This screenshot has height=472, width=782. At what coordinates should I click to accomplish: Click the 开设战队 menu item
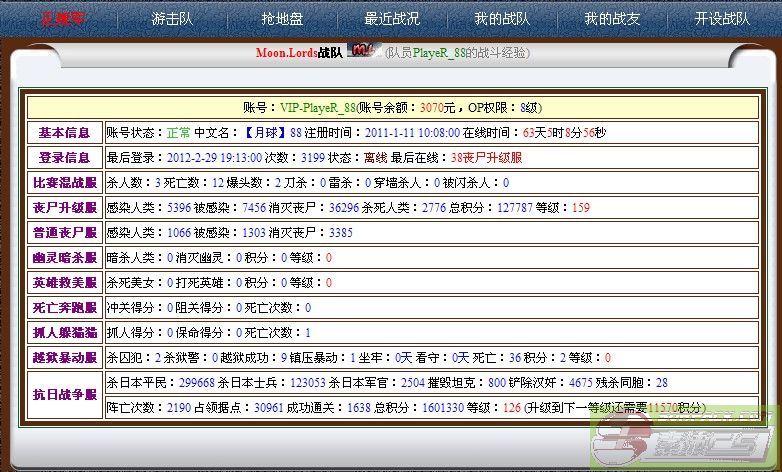721,19
